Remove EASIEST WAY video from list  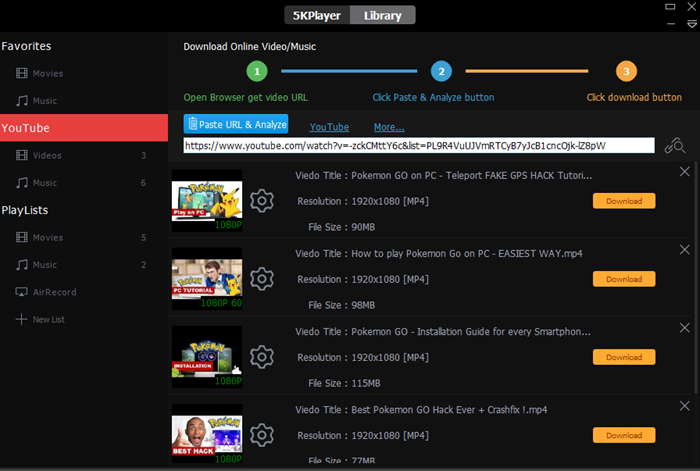click(x=684, y=250)
